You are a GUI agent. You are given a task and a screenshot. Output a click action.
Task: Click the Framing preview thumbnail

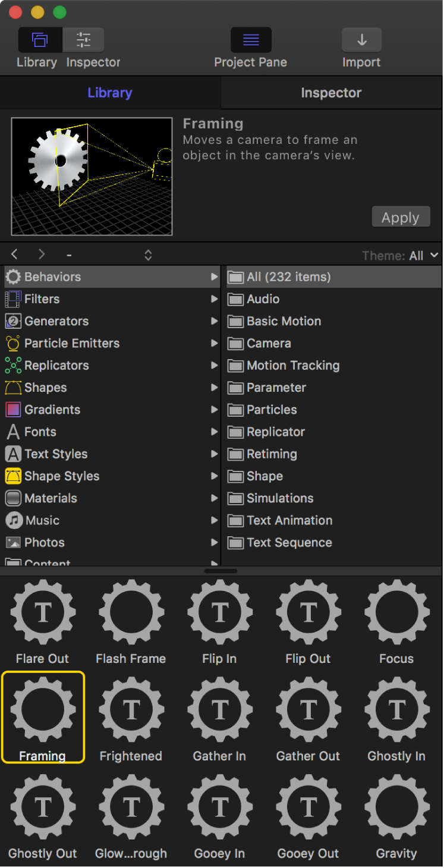coord(92,176)
